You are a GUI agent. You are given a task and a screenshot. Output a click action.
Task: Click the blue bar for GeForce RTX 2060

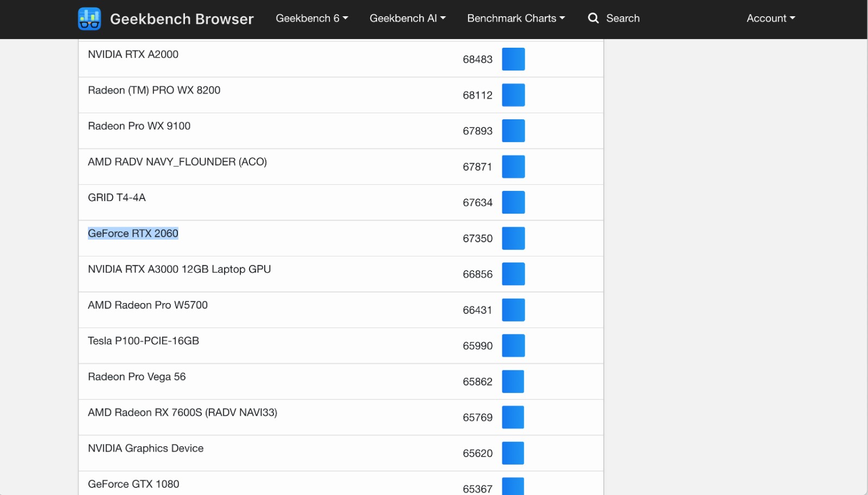[513, 238]
